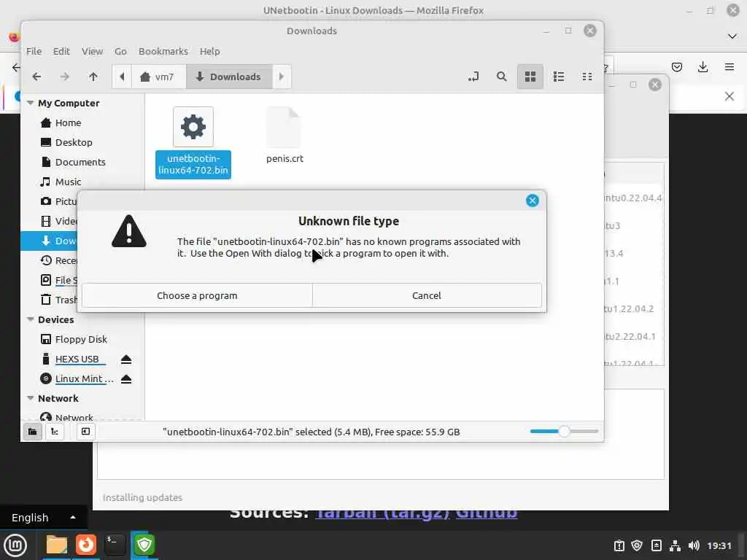Open the View menu
The height and width of the screenshot is (560, 747).
(x=92, y=51)
